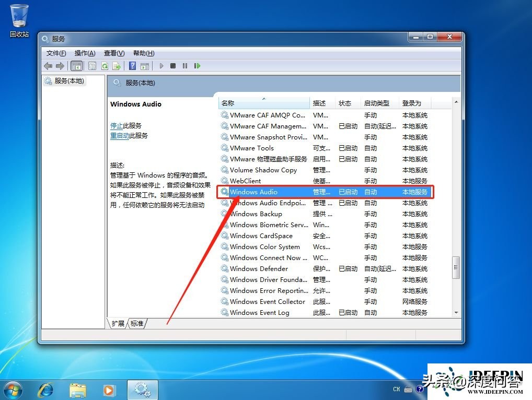Screen dimensions: 532x400
Task: Open the Action menu (操作)
Action: 85,53
